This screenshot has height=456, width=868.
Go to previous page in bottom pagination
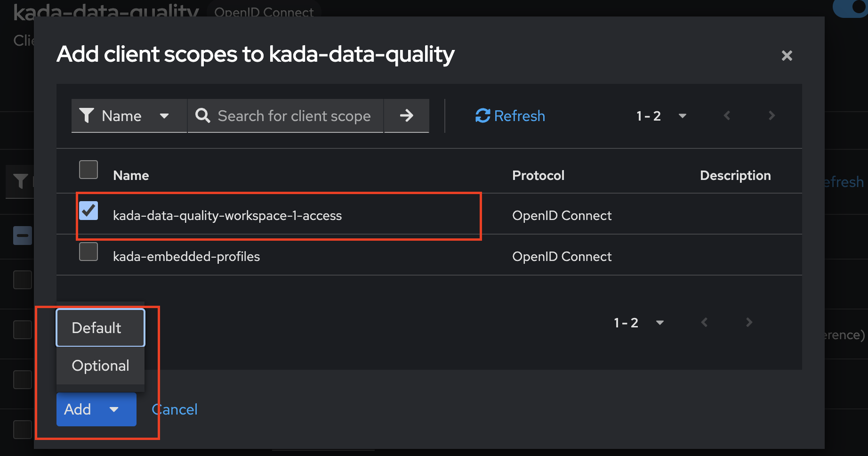point(704,322)
